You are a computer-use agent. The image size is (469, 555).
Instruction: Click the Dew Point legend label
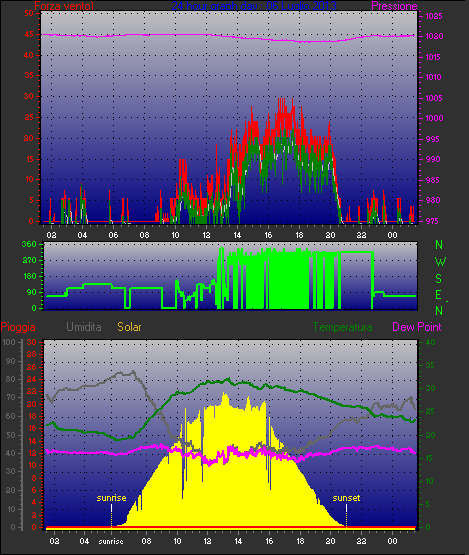click(x=417, y=327)
